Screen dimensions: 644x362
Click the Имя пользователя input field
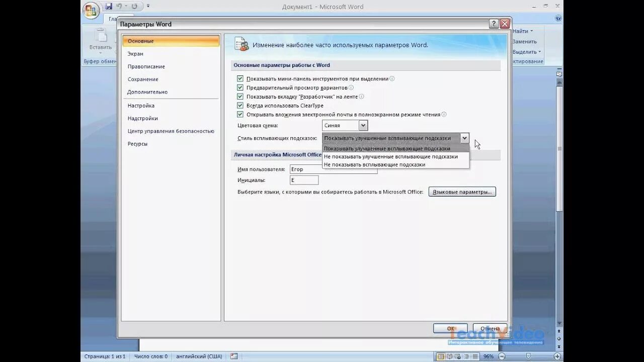pos(334,169)
